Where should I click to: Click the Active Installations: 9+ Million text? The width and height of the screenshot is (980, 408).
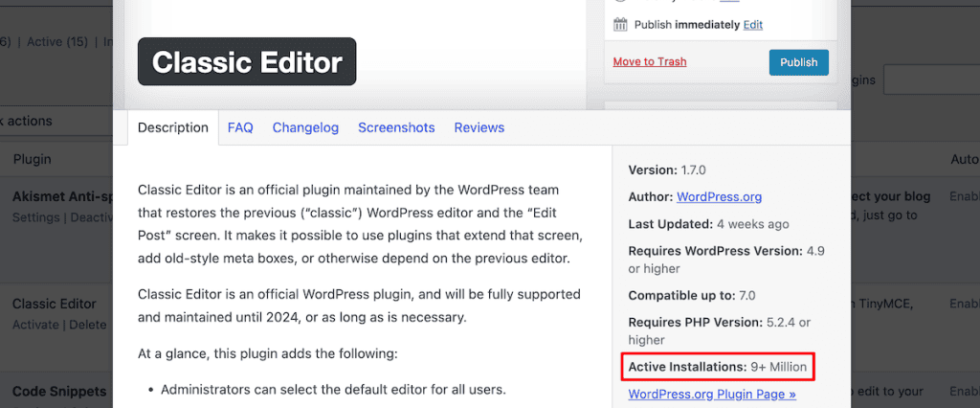pos(718,367)
